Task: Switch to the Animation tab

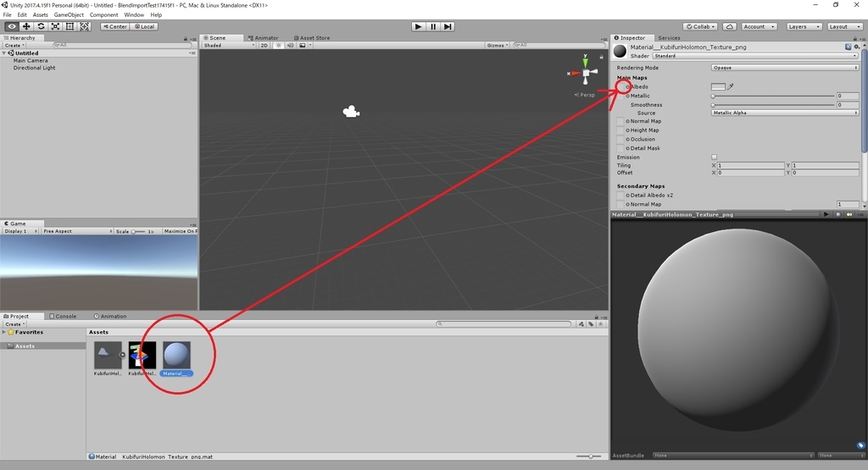Action: (x=110, y=316)
